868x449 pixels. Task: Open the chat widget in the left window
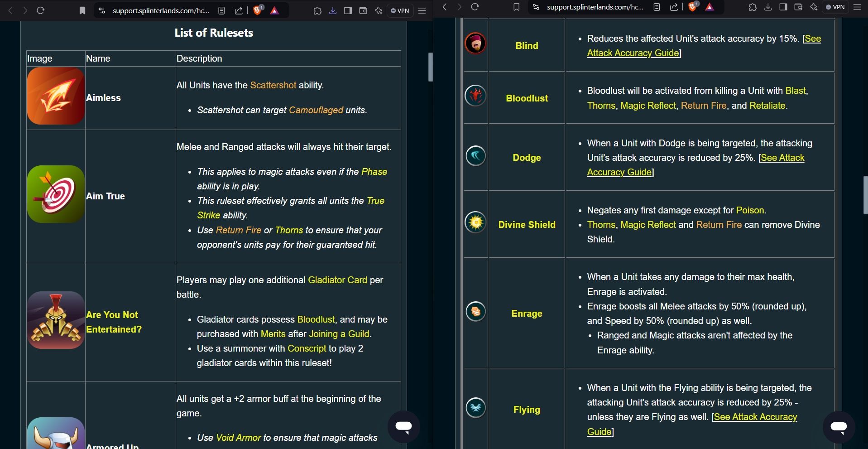tap(403, 427)
